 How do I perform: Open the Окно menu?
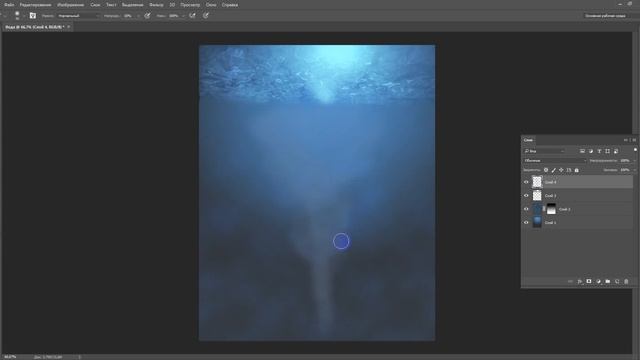click(x=211, y=5)
